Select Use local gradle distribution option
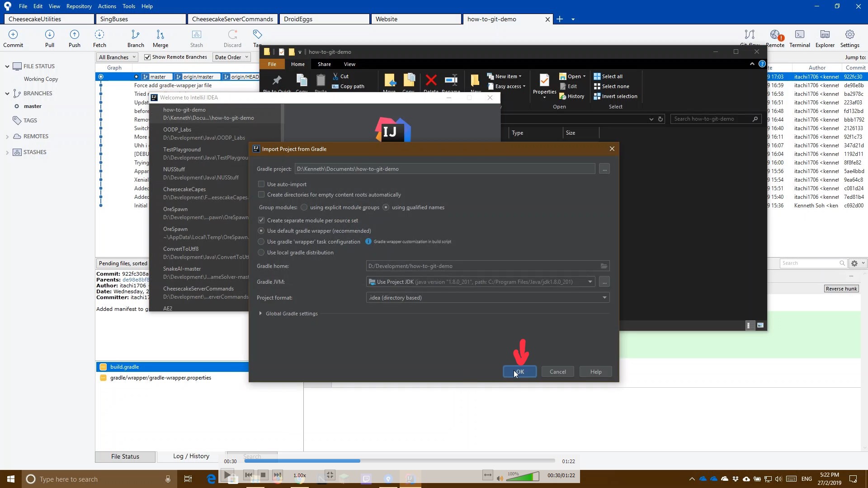The height and width of the screenshot is (488, 868). (x=261, y=253)
